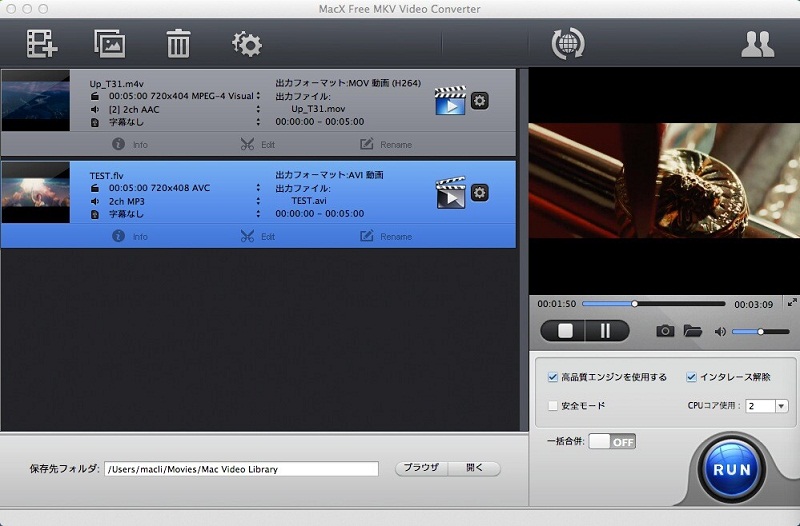Open audio track selector 2ch MP3
The width and height of the screenshot is (800, 526).
click(x=258, y=201)
